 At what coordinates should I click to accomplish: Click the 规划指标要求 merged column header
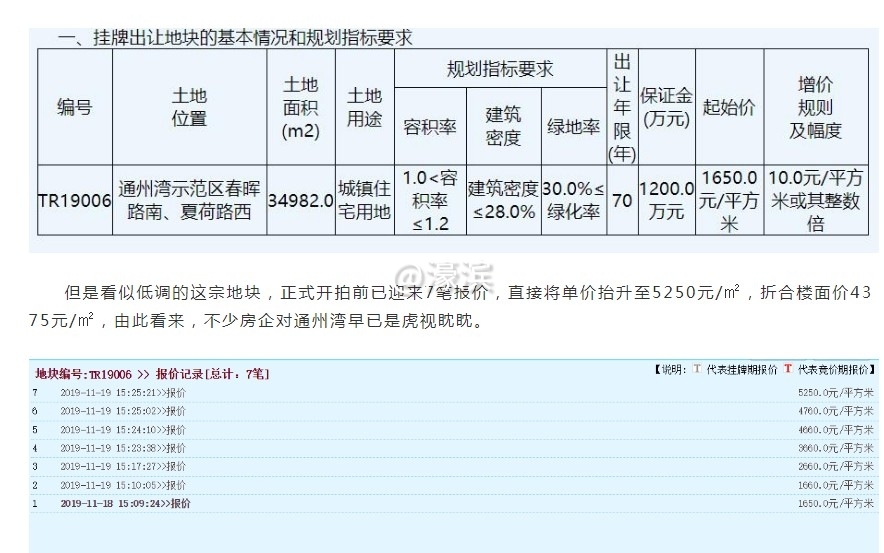(x=499, y=70)
